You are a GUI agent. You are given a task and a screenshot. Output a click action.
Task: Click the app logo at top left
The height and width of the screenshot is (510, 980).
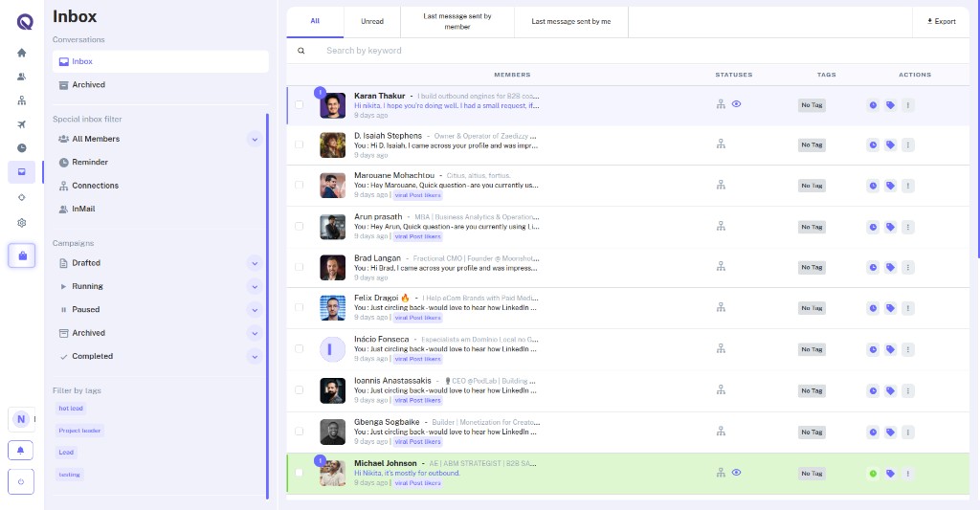click(x=24, y=22)
